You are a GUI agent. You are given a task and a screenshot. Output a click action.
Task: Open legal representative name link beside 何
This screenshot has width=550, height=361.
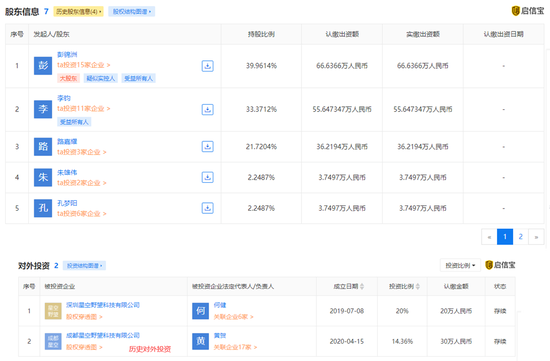point(220,305)
